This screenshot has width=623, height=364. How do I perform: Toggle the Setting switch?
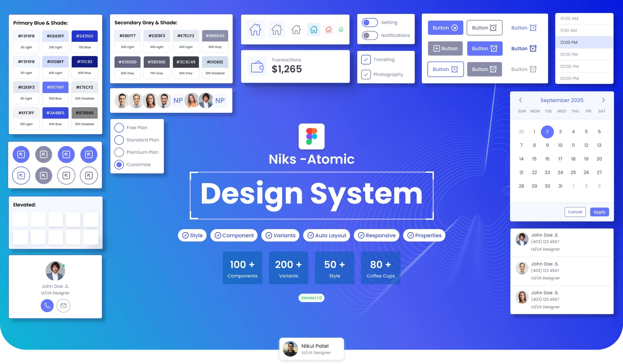point(370,22)
